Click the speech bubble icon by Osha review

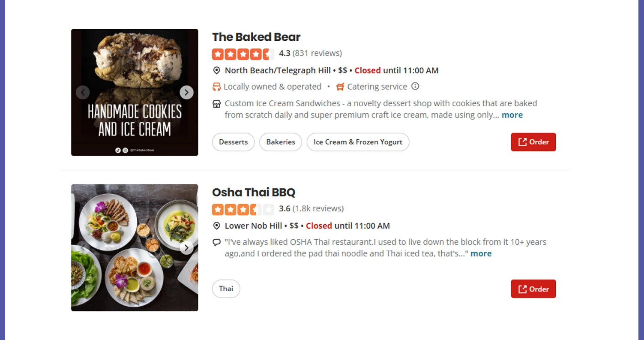pos(217,242)
